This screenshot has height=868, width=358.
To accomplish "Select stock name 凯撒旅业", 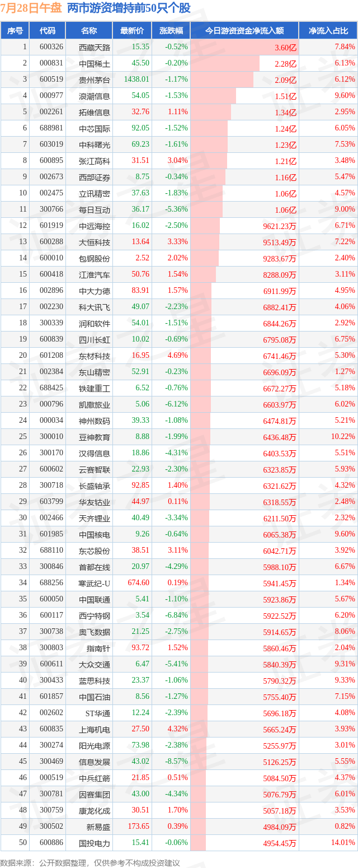I will (95, 405).
